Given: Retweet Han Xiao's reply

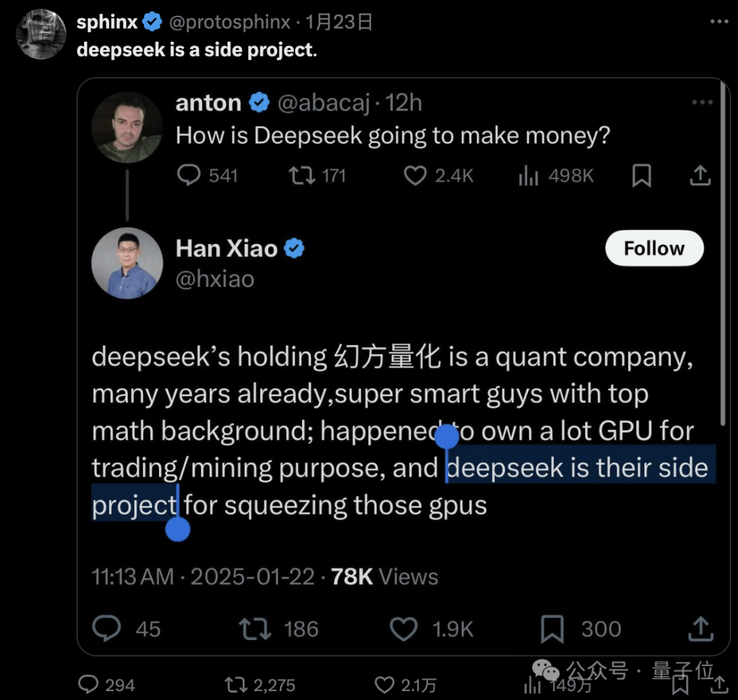Looking at the screenshot, I should click(254, 628).
